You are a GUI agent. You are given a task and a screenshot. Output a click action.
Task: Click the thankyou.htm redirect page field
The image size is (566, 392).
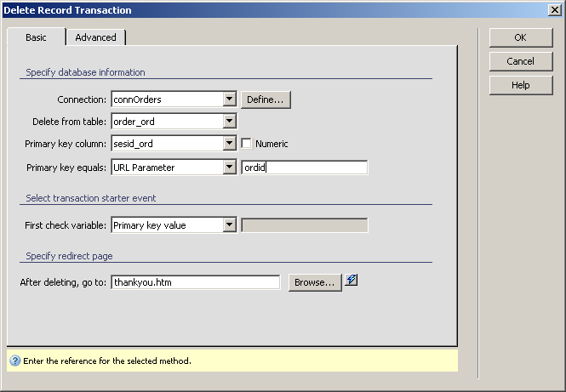tap(195, 282)
